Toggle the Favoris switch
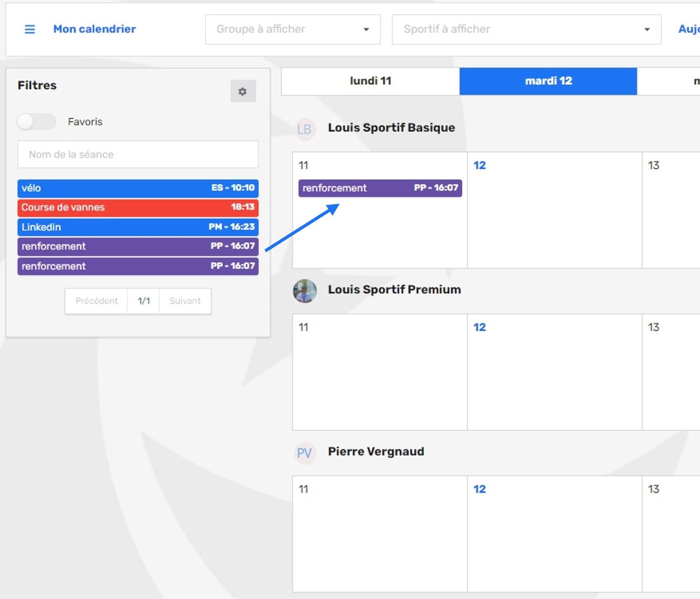Viewport: 700px width, 599px height. [x=36, y=122]
